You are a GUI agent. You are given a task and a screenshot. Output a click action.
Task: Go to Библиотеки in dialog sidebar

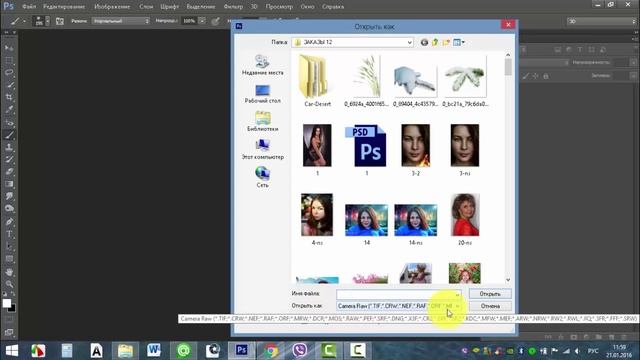[262, 121]
